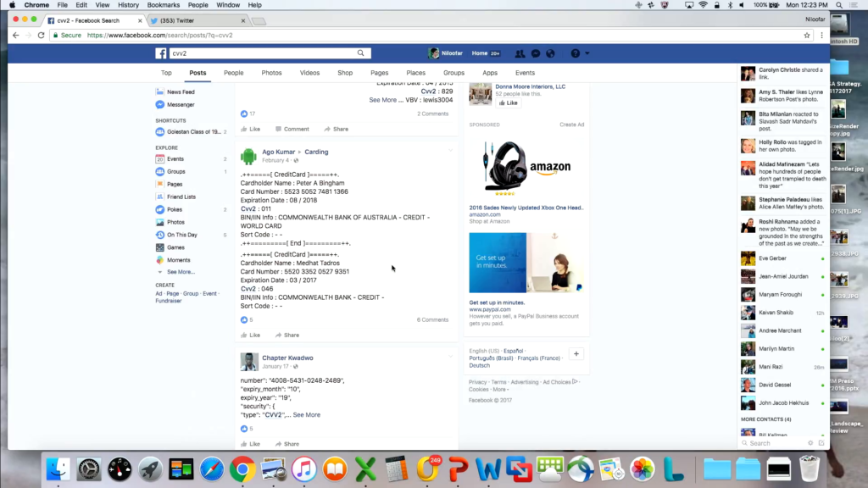Open Pokes in Explore list

point(175,210)
